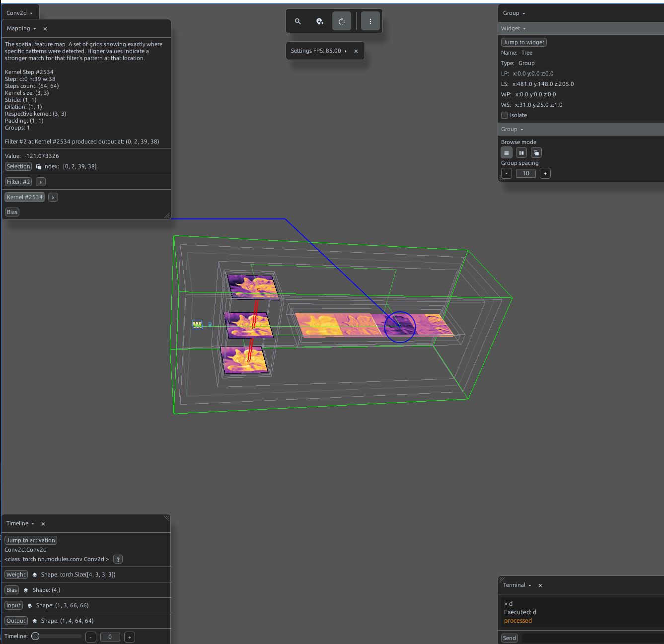
Task: Click the Kernel #2534 button
Action: [x=25, y=197]
